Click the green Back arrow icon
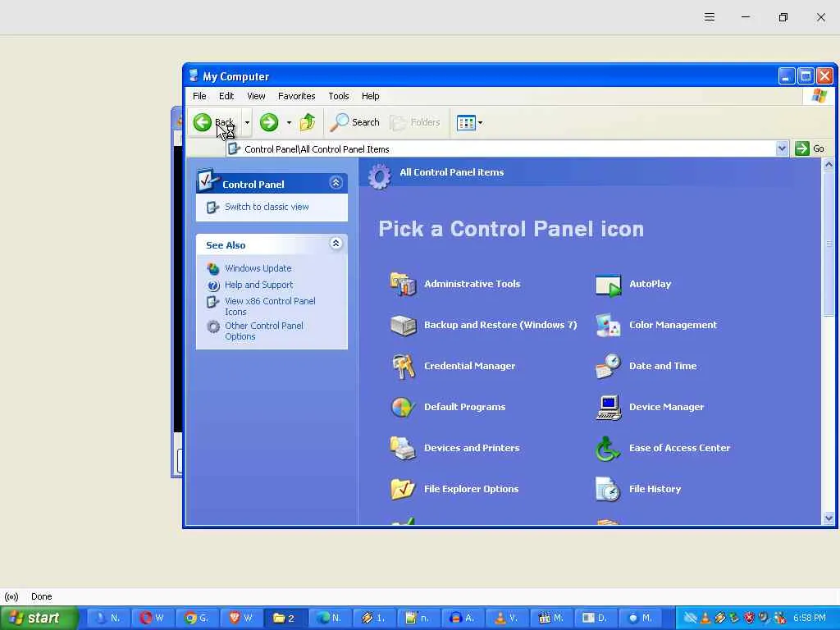Viewport: 840px width, 630px height. click(203, 122)
